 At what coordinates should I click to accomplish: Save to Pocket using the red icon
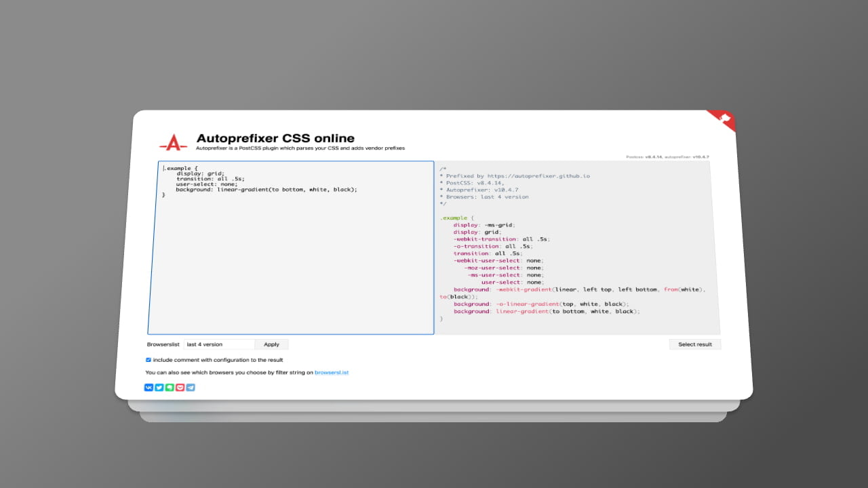(180, 388)
